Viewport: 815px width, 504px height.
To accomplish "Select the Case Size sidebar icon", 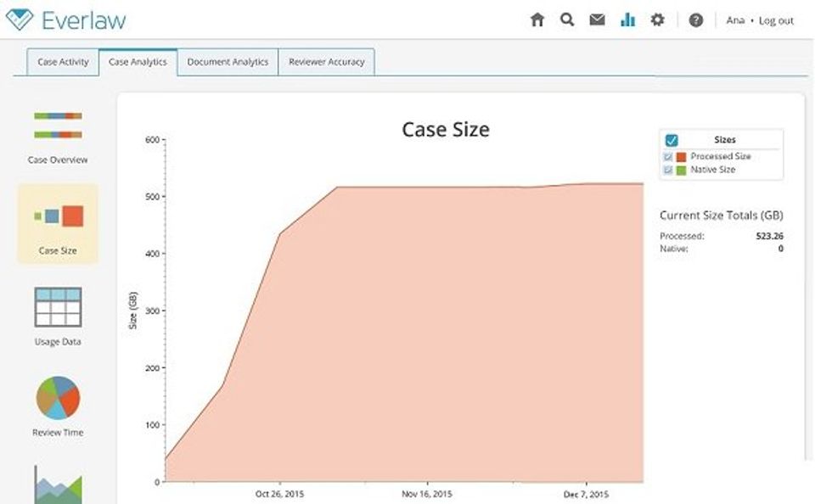I will [59, 216].
